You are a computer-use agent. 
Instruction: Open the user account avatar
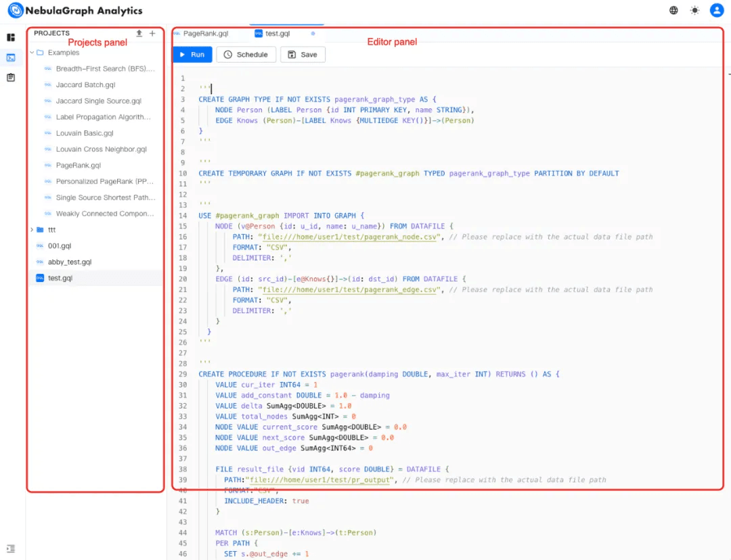pos(717,10)
